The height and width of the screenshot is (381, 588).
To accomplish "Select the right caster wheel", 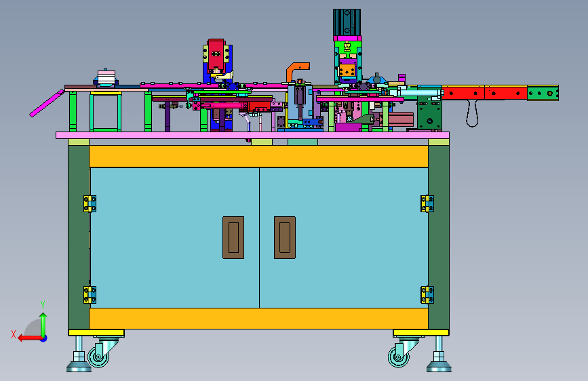I will (399, 357).
